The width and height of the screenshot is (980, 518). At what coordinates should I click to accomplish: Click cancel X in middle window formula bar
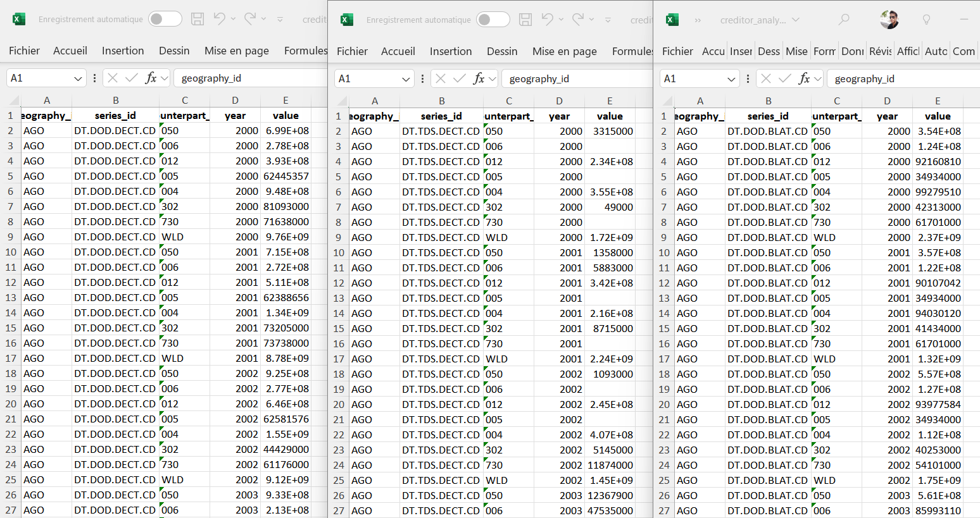click(441, 78)
